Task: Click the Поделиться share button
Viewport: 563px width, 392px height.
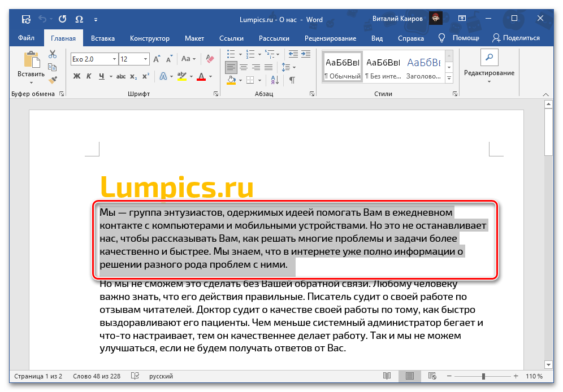Action: 516,38
